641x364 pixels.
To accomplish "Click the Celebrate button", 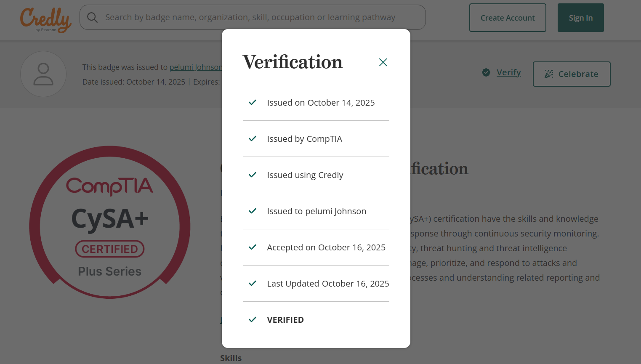I will point(572,74).
